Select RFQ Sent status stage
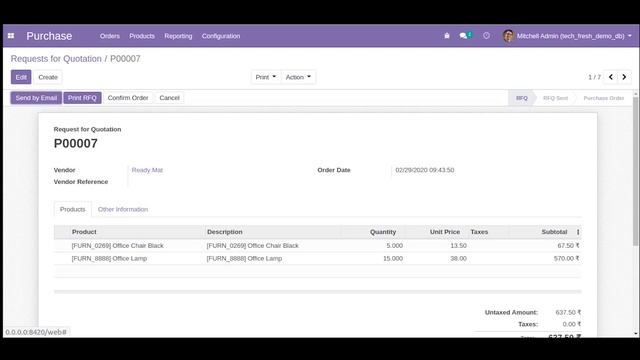This screenshot has width=640, height=360. pos(556,98)
